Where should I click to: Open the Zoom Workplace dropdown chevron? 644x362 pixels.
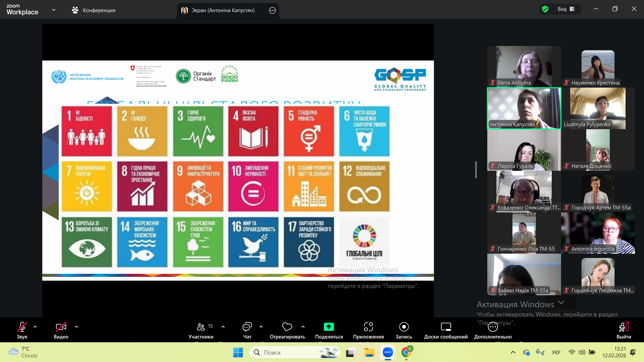click(x=54, y=10)
